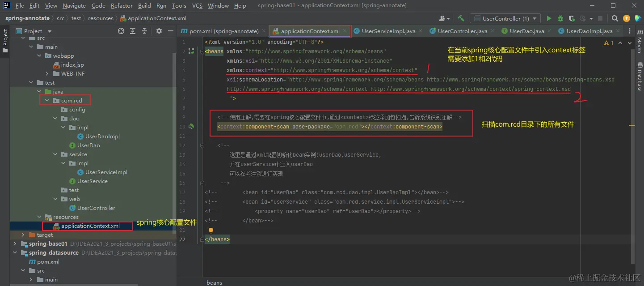
Task: Click the base-package attribute value com.rcd
Action: [x=348, y=127]
